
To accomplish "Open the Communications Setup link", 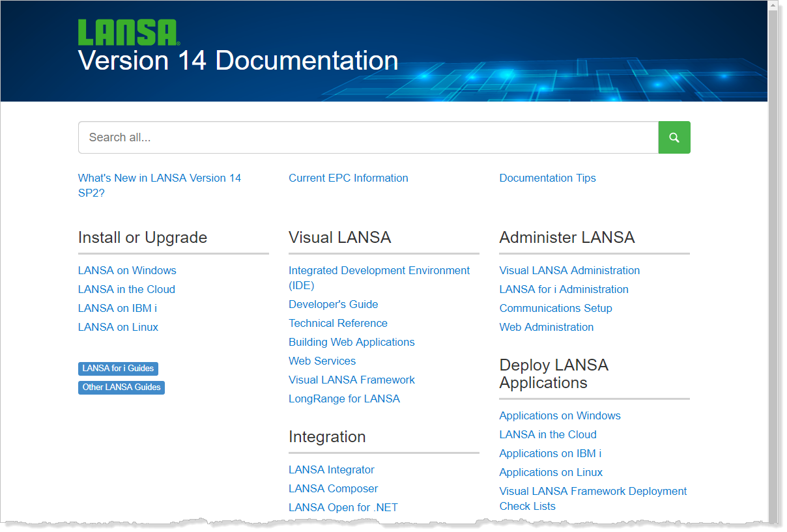I will [x=556, y=308].
